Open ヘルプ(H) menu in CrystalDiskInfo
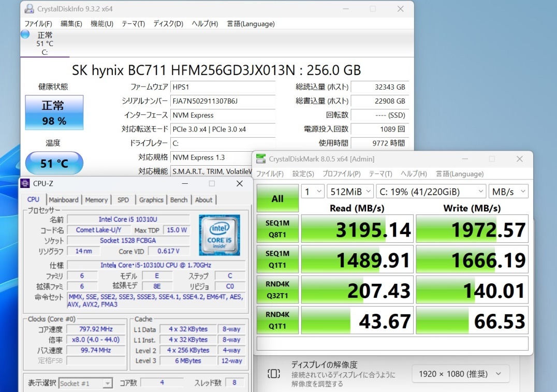 (205, 24)
